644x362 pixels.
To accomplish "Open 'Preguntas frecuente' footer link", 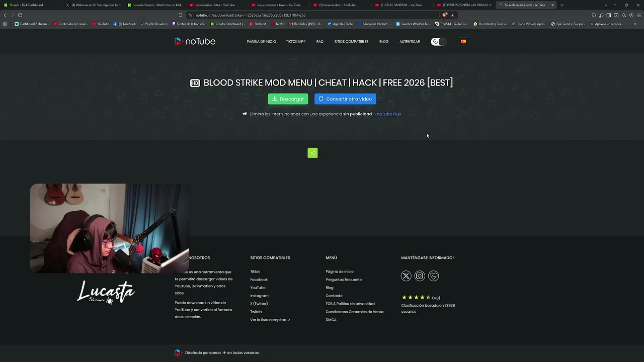I will point(344,280).
